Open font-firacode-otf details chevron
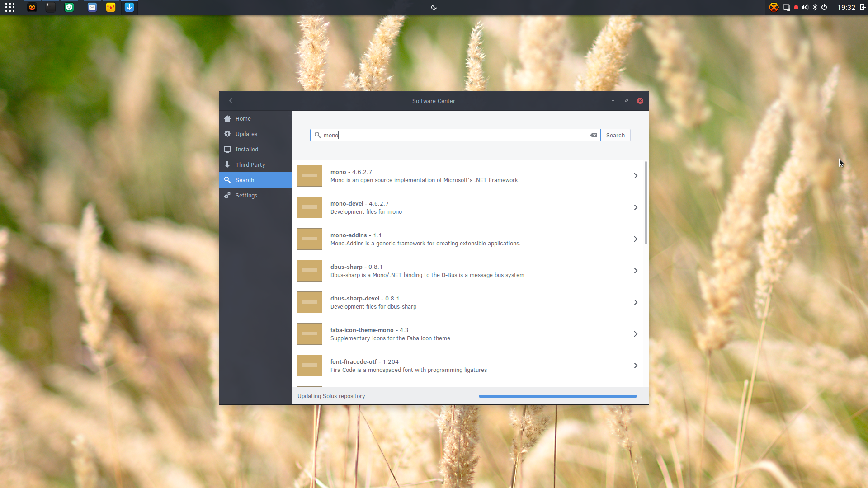 tap(636, 366)
